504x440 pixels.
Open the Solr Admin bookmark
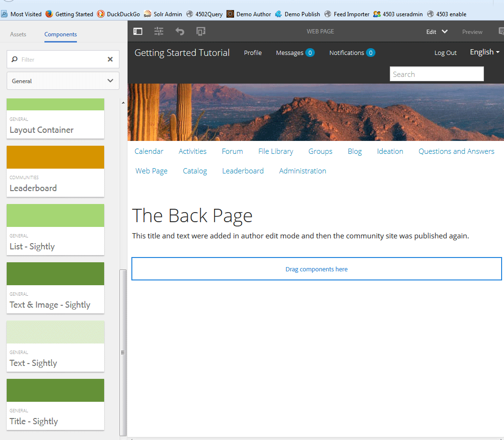[163, 14]
